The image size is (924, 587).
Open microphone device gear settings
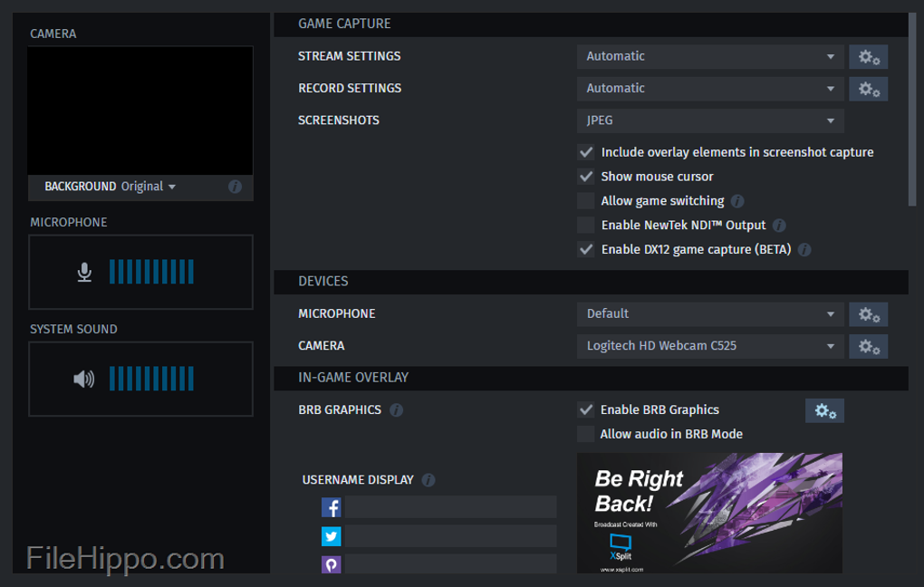(868, 314)
